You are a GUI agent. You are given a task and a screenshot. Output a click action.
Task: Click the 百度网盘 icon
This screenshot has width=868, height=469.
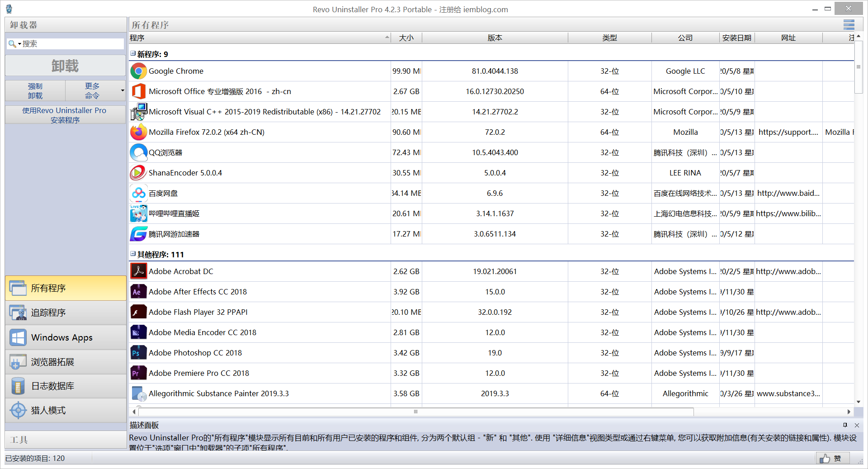[139, 193]
